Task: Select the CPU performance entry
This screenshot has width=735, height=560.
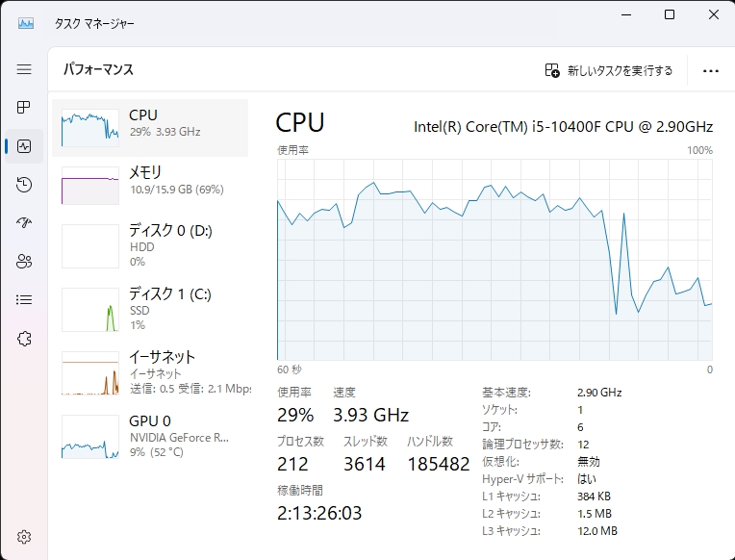Action: pyautogui.click(x=150, y=127)
